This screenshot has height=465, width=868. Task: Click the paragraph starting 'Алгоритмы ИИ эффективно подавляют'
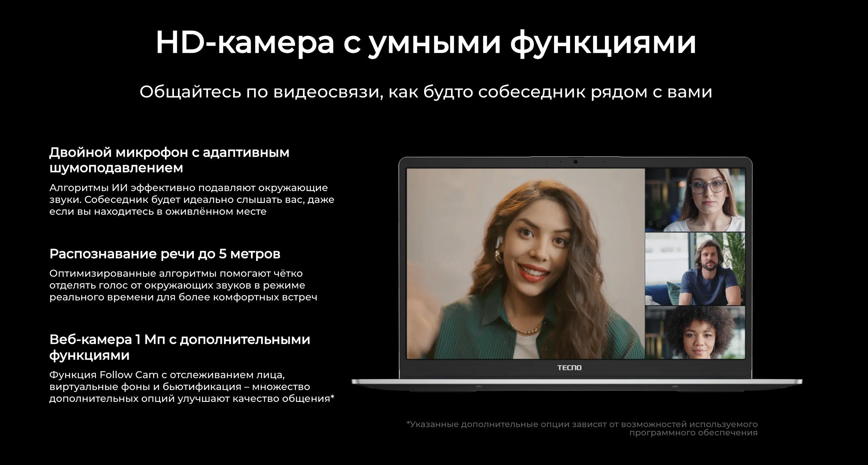pos(192,199)
